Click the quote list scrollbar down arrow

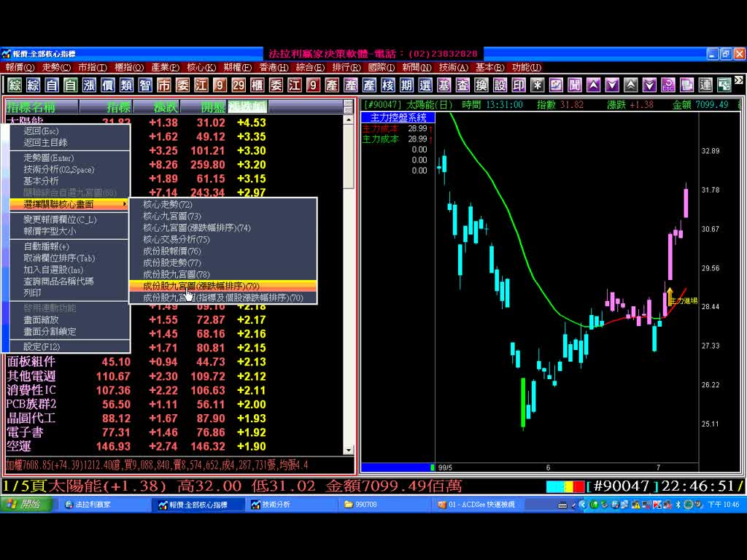tap(348, 450)
